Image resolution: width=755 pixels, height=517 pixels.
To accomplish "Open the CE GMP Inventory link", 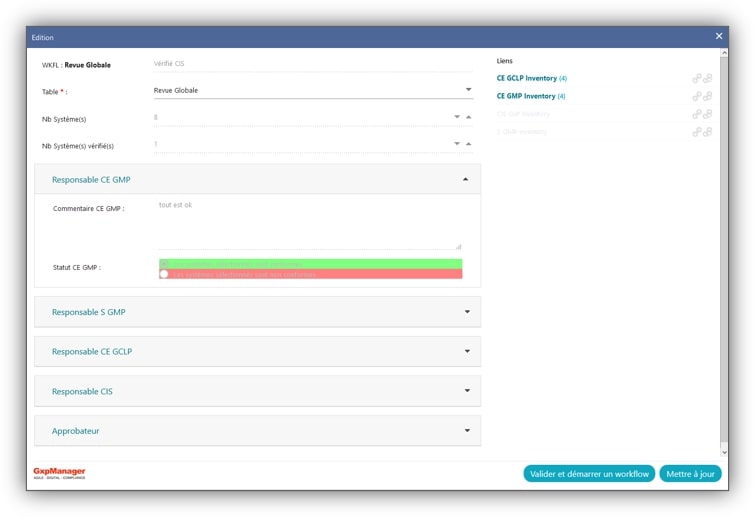I will point(525,96).
